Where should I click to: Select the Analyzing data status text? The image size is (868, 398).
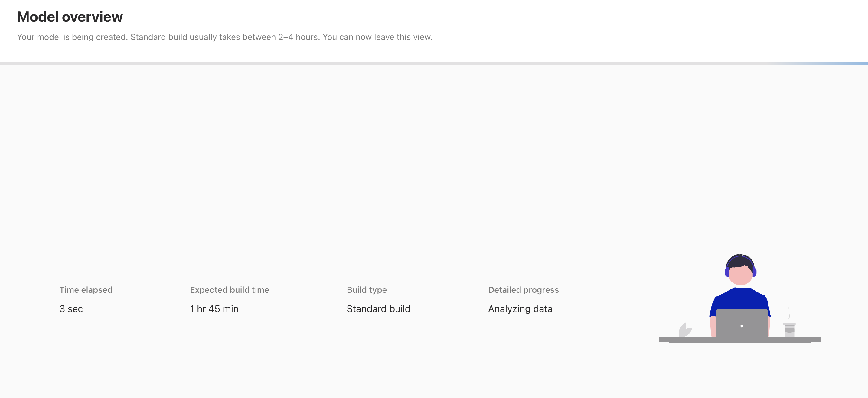pyautogui.click(x=520, y=309)
